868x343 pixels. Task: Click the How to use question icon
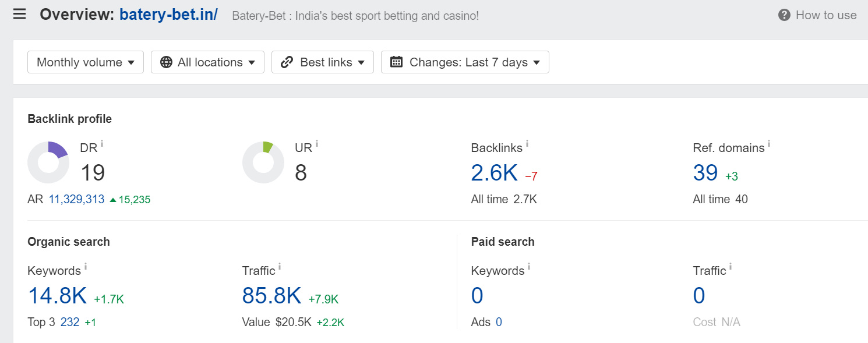(784, 15)
